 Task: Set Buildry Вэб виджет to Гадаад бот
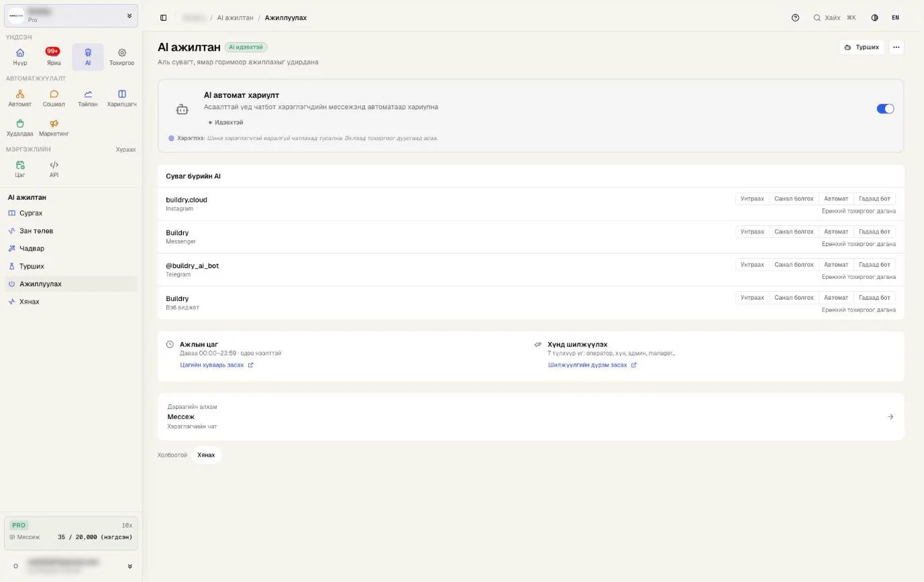click(874, 297)
